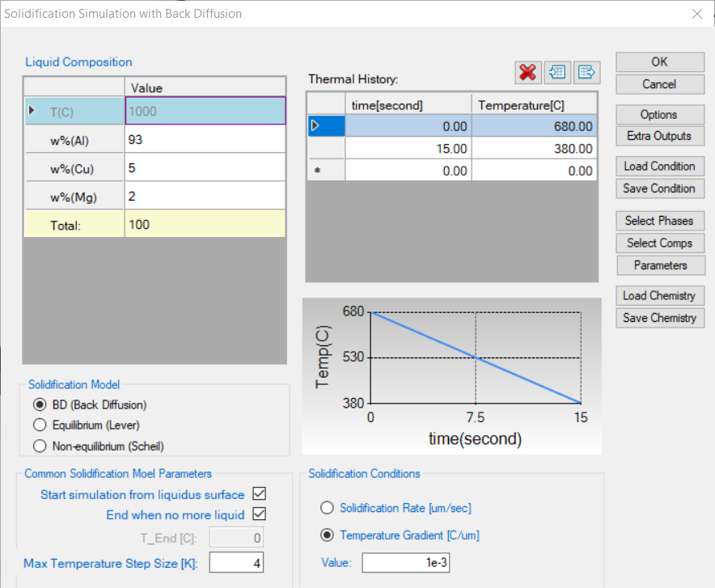Click the Extra Outputs button
Image resolution: width=715 pixels, height=588 pixels.
coord(659,136)
